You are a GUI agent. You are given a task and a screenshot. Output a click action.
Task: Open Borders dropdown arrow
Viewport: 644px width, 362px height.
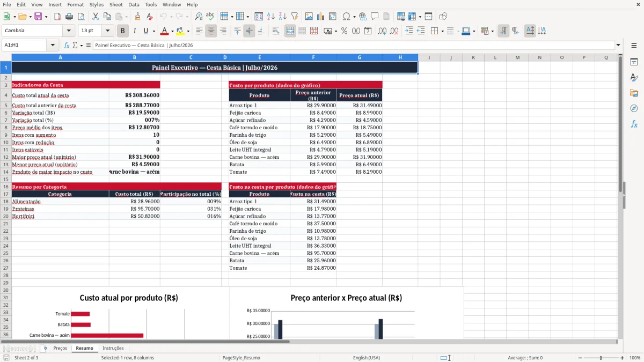(x=442, y=31)
